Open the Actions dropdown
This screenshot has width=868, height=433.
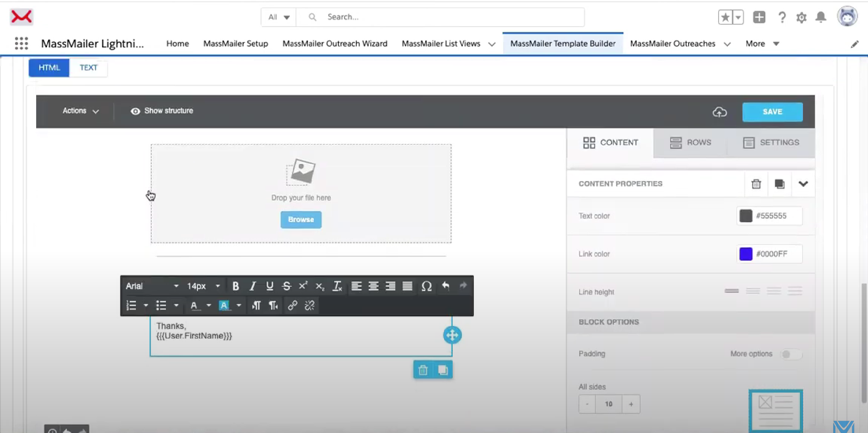point(81,111)
